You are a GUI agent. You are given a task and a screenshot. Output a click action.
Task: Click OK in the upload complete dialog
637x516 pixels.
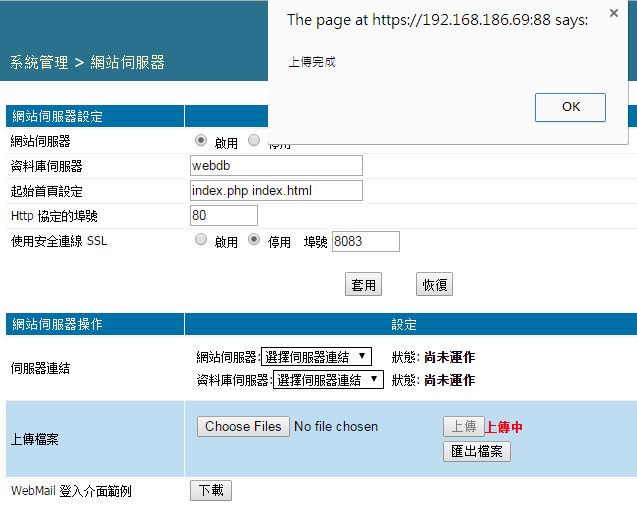point(570,107)
